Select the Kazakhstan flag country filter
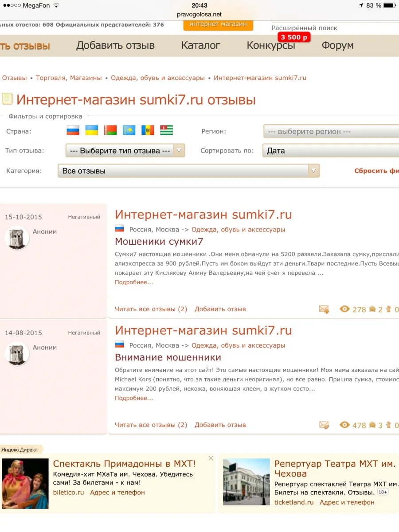Image resolution: width=399 pixels, height=532 pixels. 129,130
